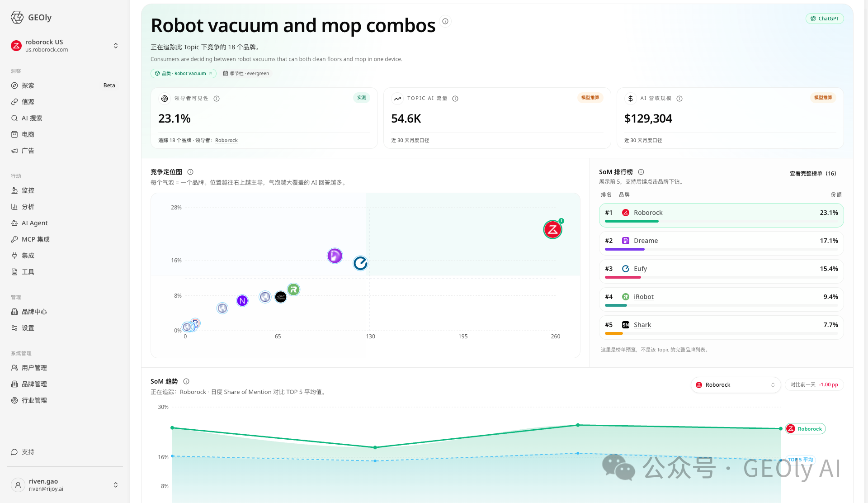Click the AI Agent robot icon
Image resolution: width=868 pixels, height=503 pixels.
14,223
